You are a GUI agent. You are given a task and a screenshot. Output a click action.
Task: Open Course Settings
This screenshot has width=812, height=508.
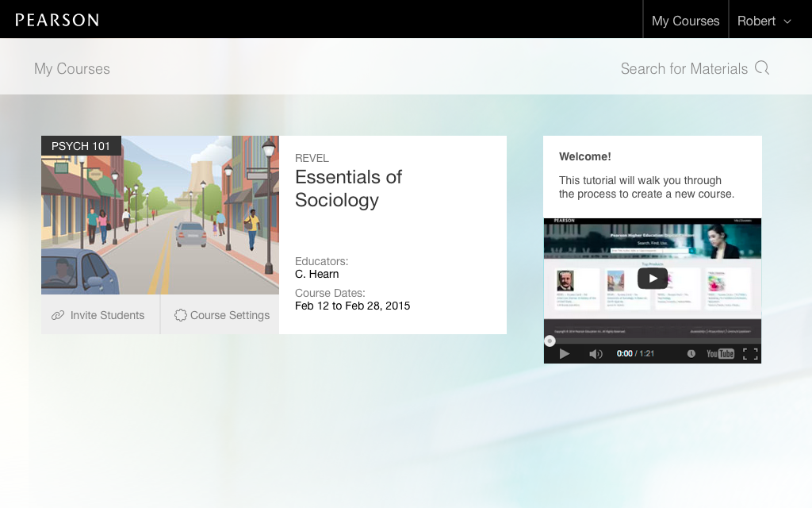(x=220, y=314)
